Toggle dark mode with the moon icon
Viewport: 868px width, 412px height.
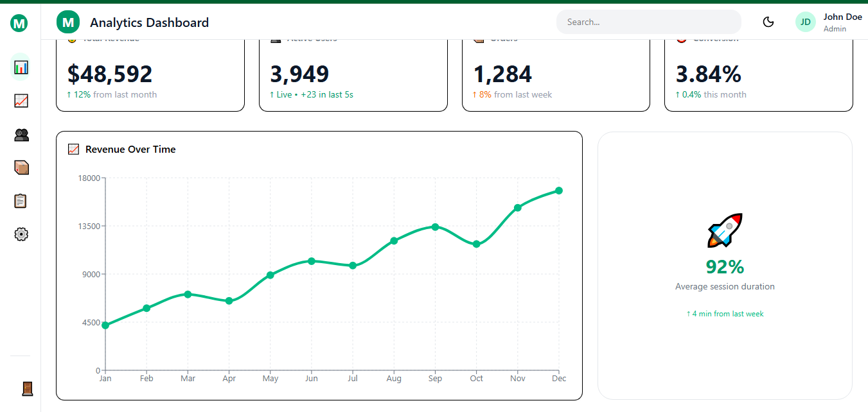tap(768, 21)
